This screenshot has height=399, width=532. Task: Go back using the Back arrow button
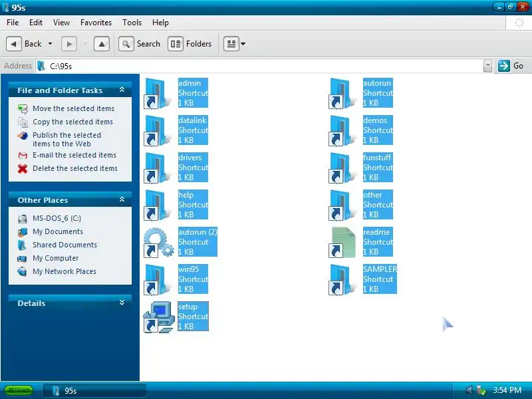[x=14, y=44]
